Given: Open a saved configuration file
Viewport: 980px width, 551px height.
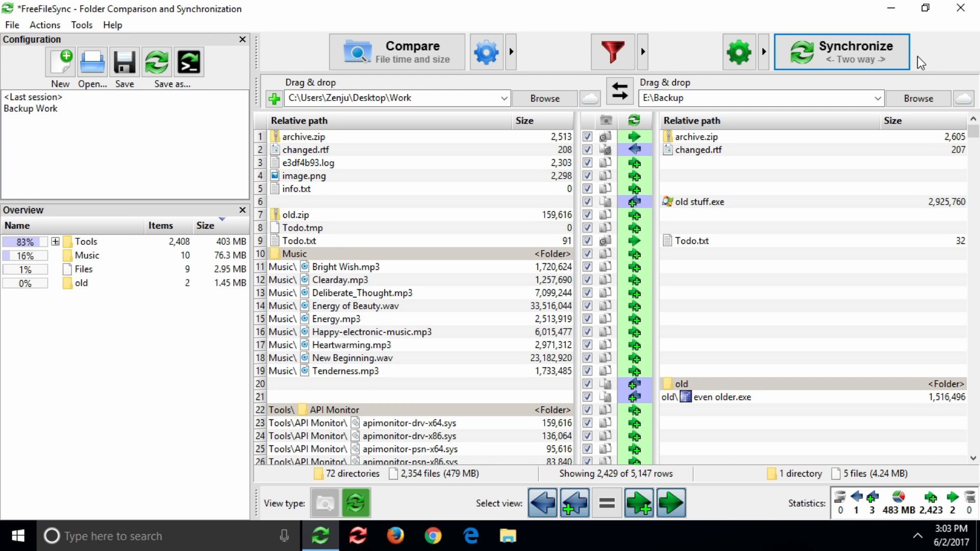Looking at the screenshot, I should tap(92, 62).
